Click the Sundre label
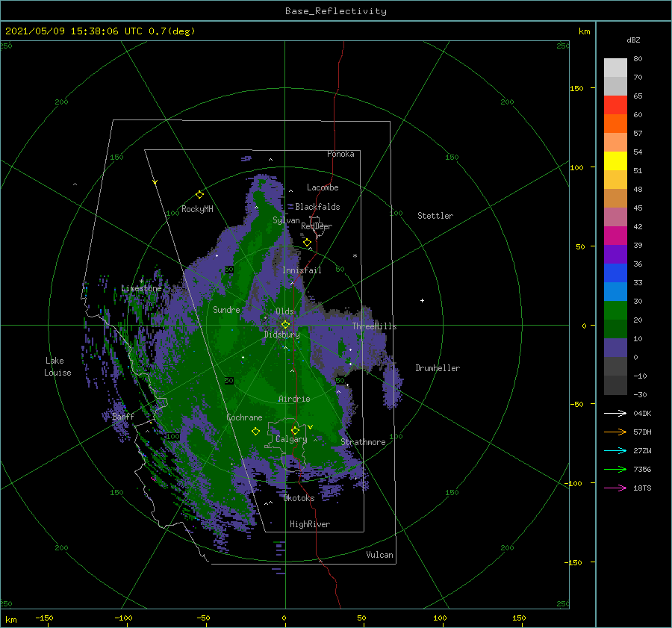The width and height of the screenshot is (672, 628). (226, 309)
